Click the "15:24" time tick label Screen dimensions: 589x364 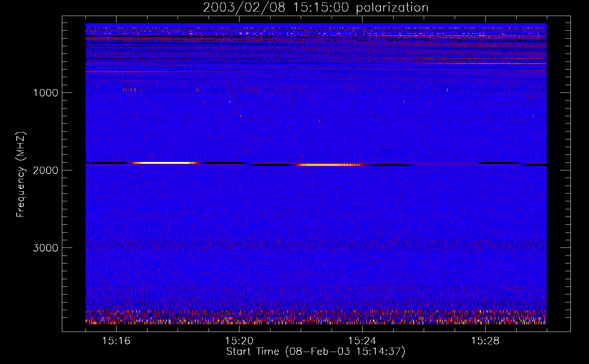362,341
